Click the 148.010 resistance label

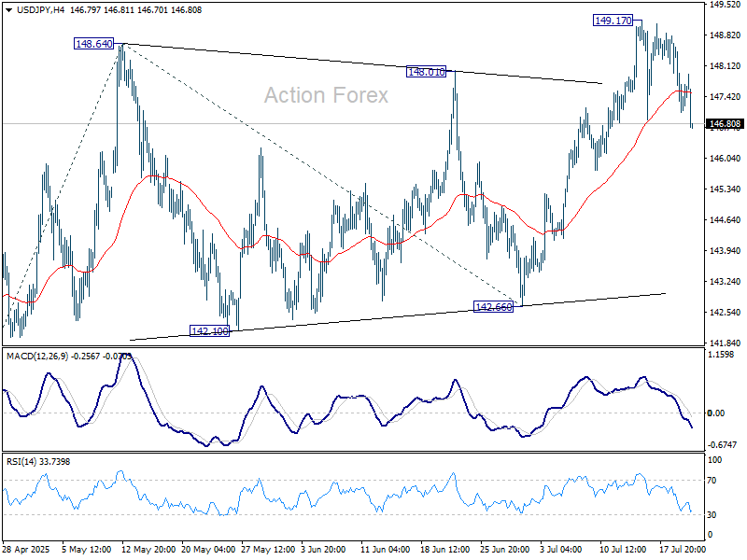426,69
